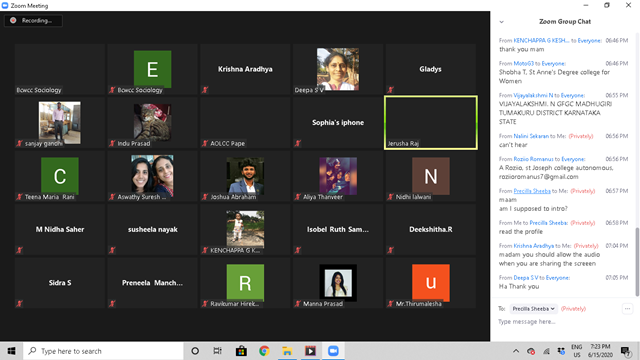Click brown N avatar of Nidhi lalwani
Image resolution: width=640 pixels, height=360 pixels.
431,176
